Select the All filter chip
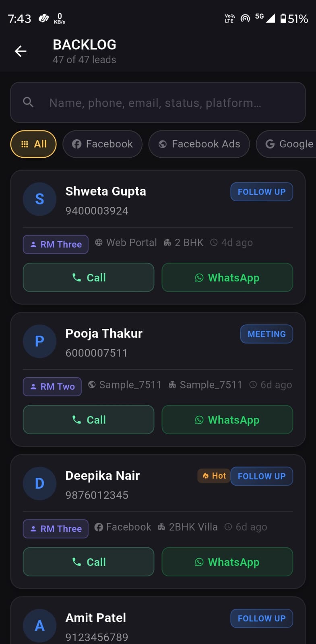This screenshot has width=316, height=644. (x=33, y=144)
